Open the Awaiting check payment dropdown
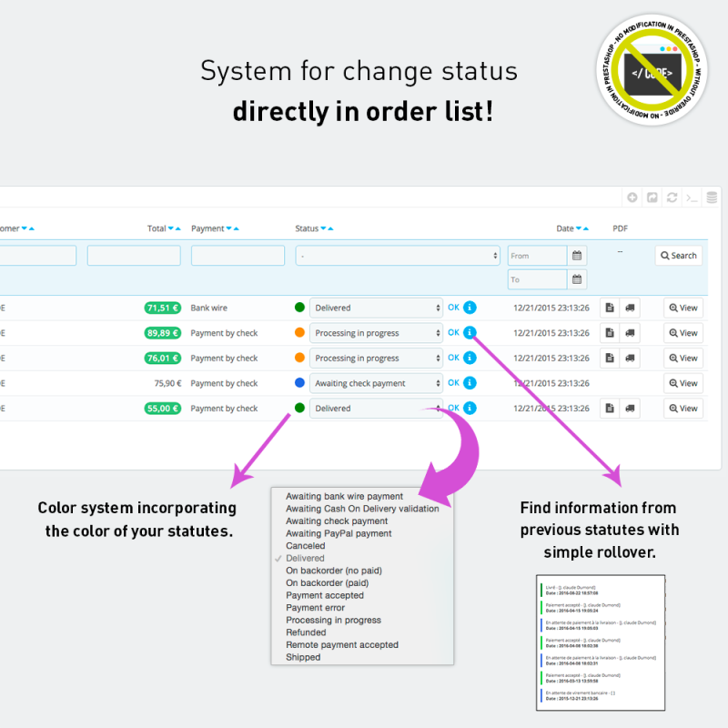The width and height of the screenshot is (728, 728). [377, 382]
